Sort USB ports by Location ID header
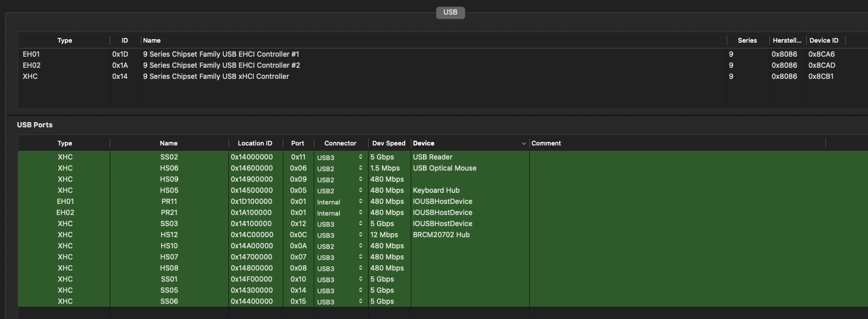Screen dimensions: 868x319 255,143
